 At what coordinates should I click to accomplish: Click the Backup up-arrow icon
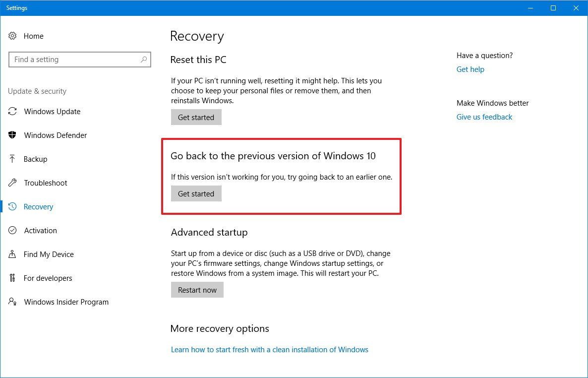tap(12, 159)
